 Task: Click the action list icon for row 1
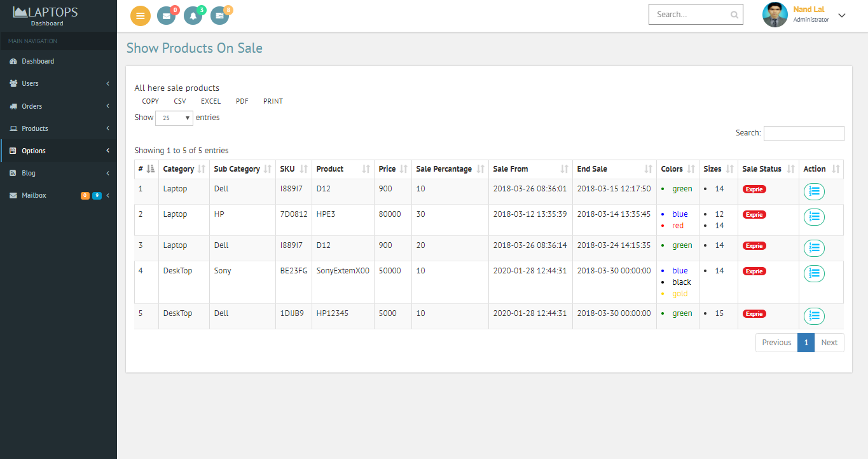pos(814,191)
